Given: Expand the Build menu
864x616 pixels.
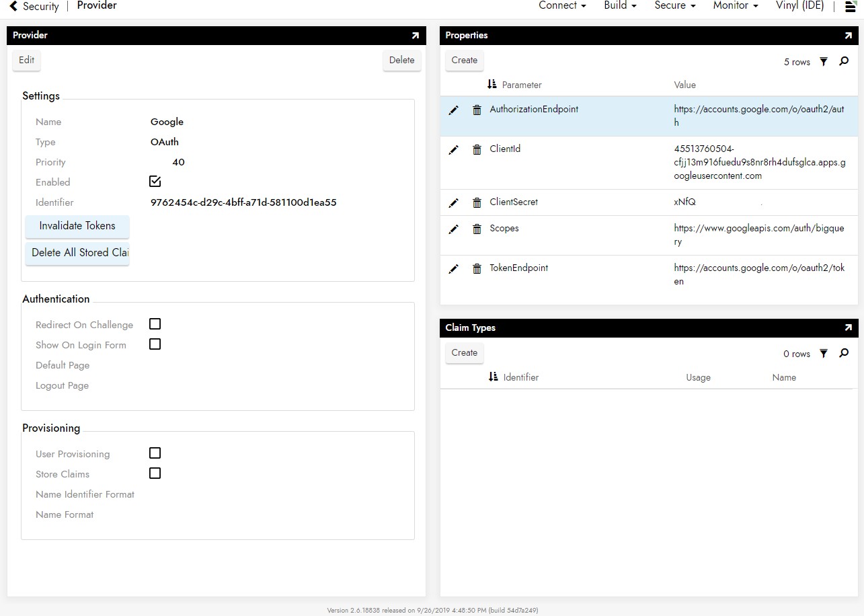Looking at the screenshot, I should point(620,6).
